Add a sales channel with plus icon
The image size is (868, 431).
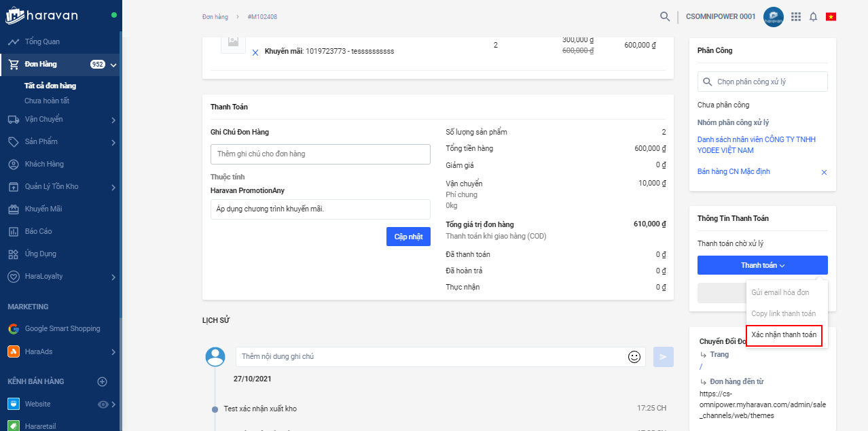tap(103, 381)
